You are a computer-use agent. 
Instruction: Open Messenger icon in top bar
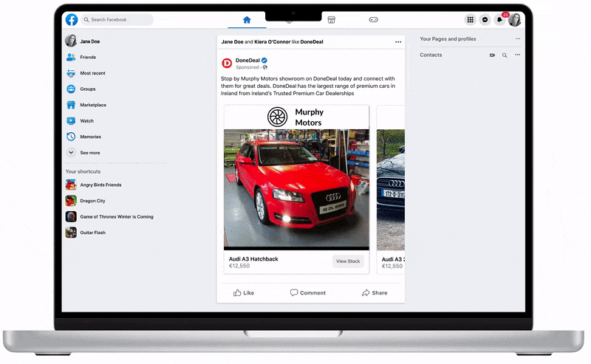tap(485, 20)
